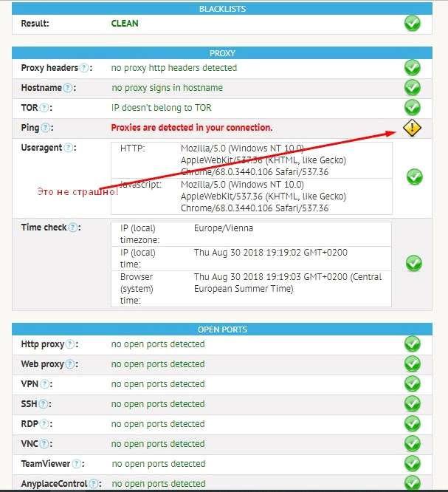Click the Http proxy help icon
Viewport: 448px width, 492px height.
click(x=71, y=344)
